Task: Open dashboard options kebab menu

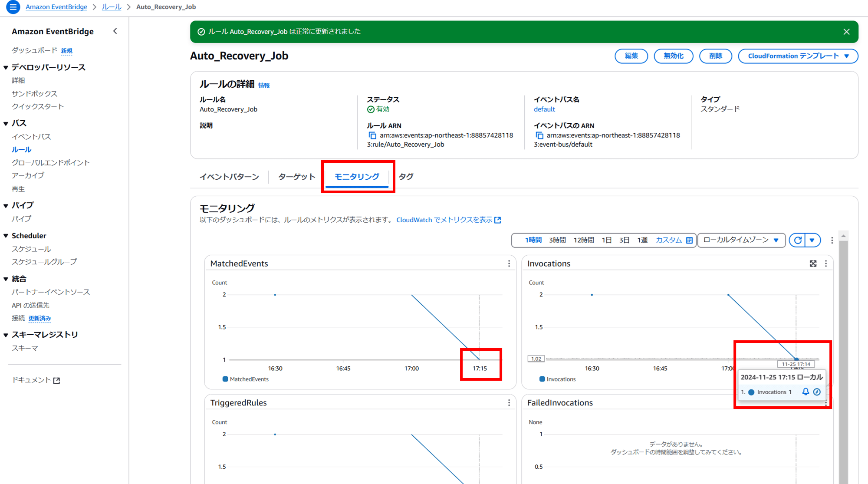Action: tap(832, 240)
